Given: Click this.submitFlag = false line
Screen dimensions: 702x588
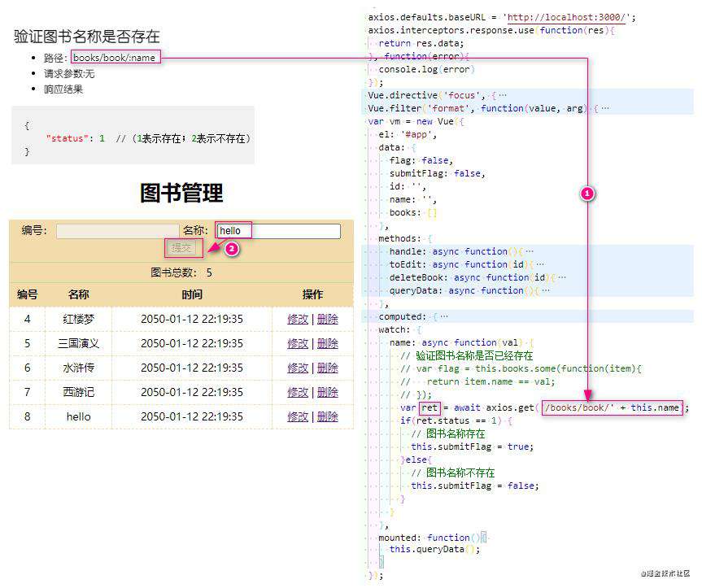Looking at the screenshot, I should (475, 486).
